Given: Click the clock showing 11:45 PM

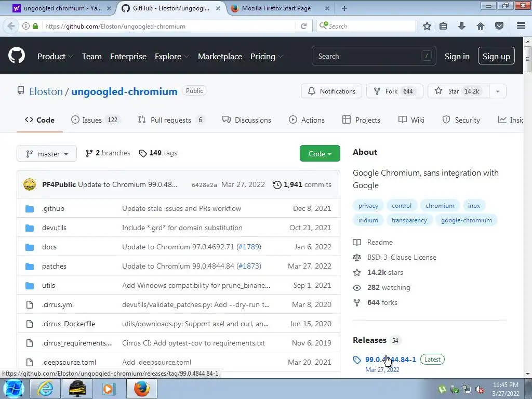Looking at the screenshot, I should point(506,385).
